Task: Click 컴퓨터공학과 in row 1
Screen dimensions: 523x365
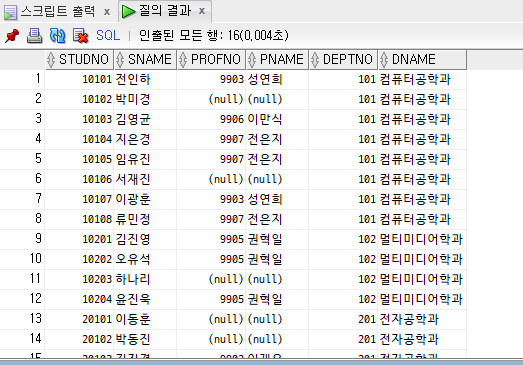Action: tap(415, 79)
